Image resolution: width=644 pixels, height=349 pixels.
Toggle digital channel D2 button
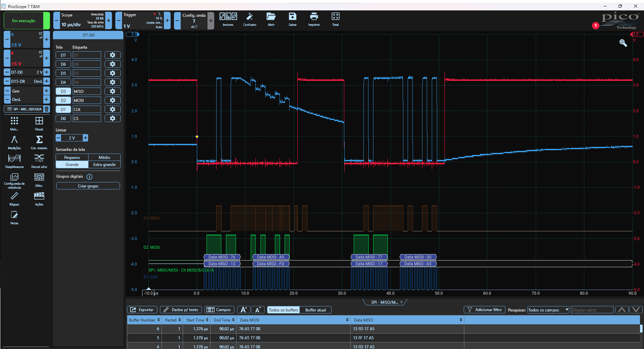63,100
